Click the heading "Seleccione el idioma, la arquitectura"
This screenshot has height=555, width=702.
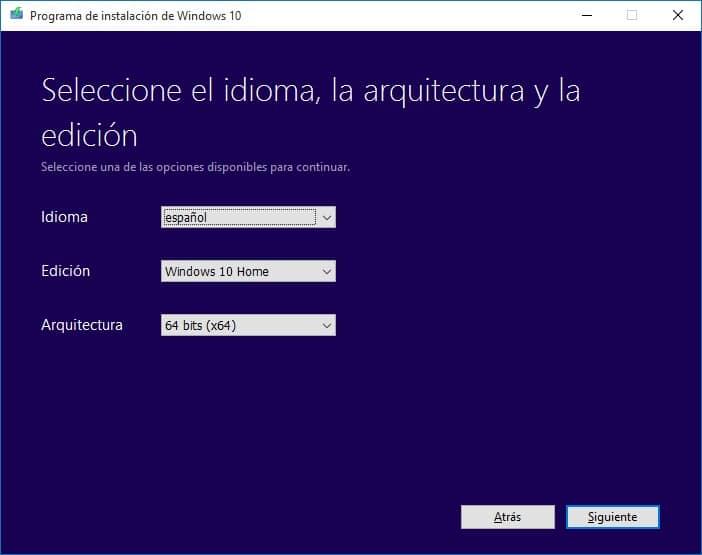(310, 91)
